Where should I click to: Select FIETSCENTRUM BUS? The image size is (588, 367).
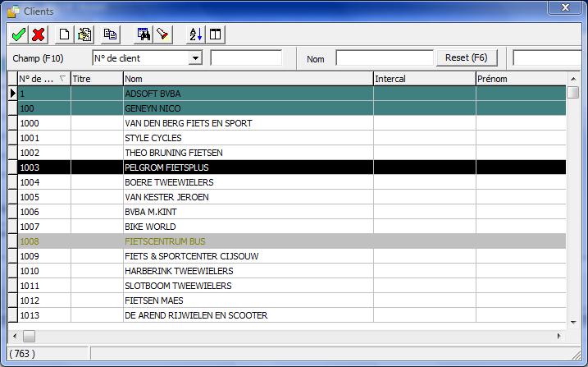pos(292,241)
